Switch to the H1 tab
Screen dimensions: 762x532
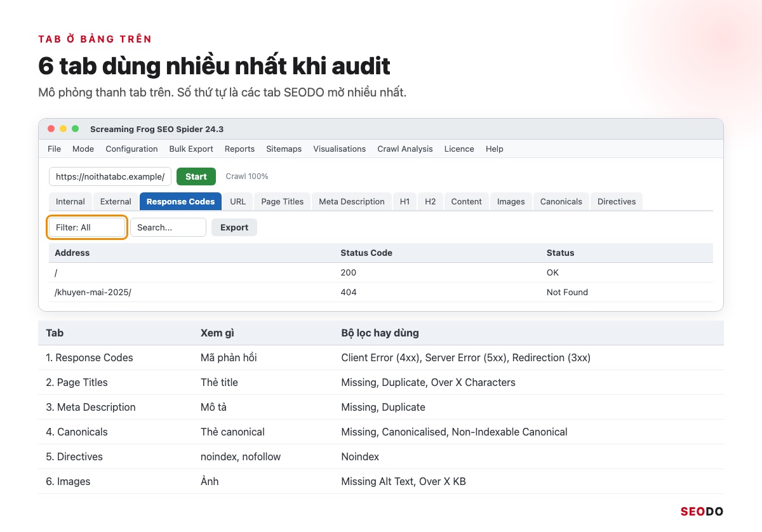tap(405, 201)
